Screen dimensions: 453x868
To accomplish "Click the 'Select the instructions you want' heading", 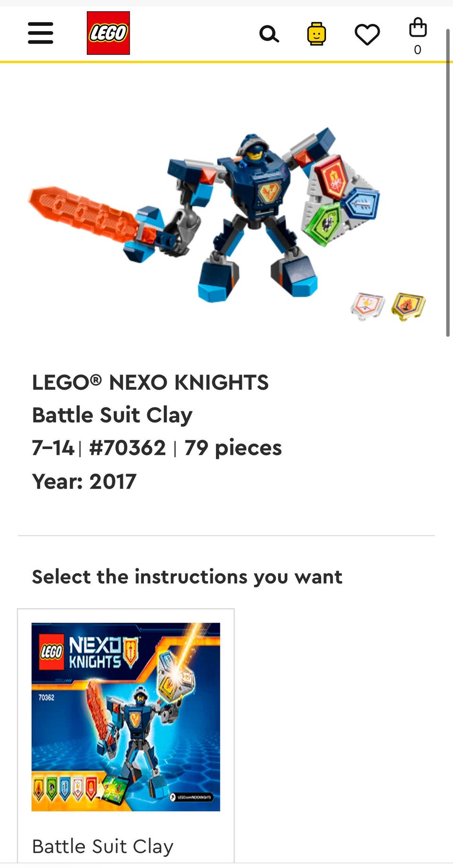I will 187,576.
